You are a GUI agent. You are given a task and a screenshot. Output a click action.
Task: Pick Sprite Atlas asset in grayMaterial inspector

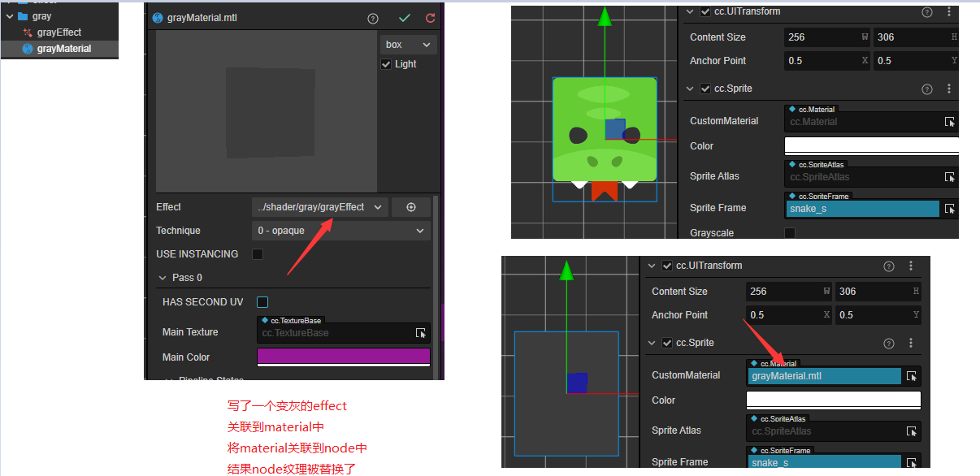(911, 431)
